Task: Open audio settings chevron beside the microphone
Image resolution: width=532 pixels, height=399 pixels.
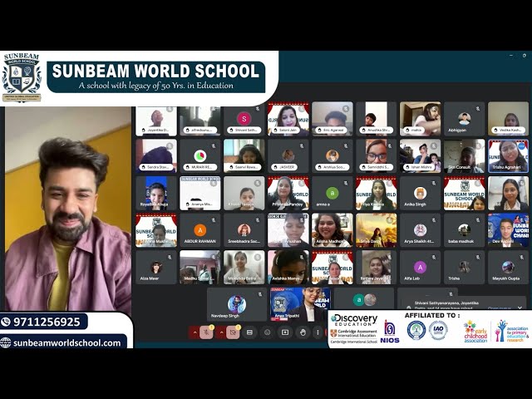Action: tap(195, 332)
